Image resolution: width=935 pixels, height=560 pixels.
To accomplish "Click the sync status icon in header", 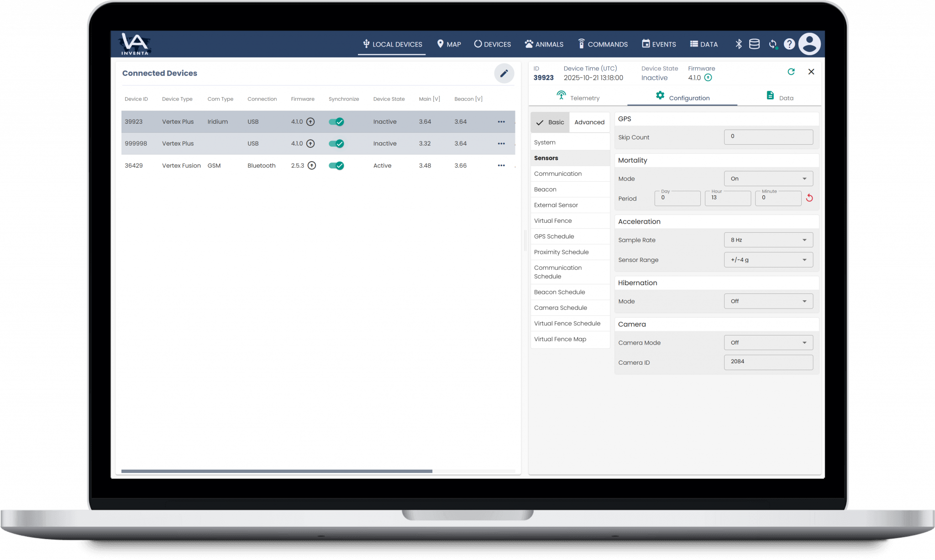I will coord(772,44).
